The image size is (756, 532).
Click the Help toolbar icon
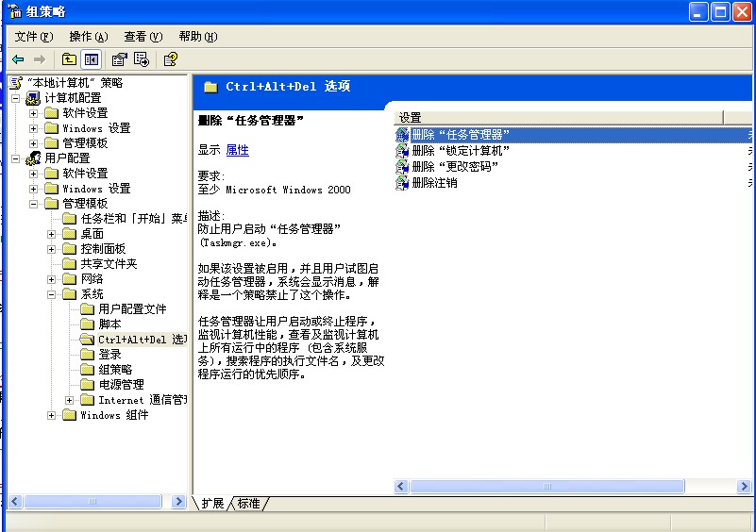170,59
